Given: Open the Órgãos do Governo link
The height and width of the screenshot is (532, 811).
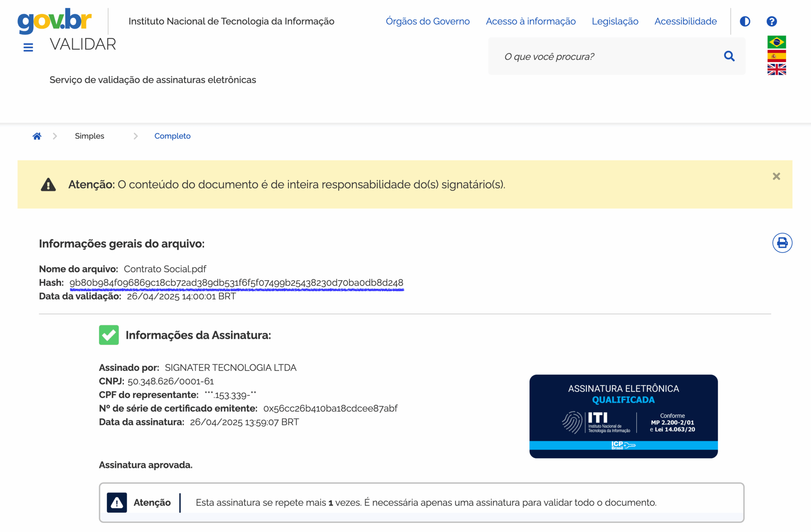Looking at the screenshot, I should [x=428, y=21].
